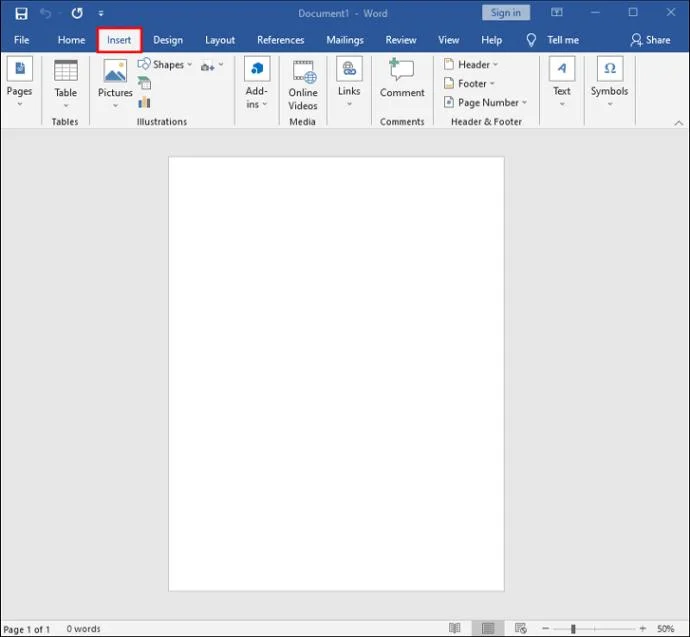Viewport: 690px width, 637px height.
Task: Switch to Web Layout view
Action: click(x=521, y=628)
